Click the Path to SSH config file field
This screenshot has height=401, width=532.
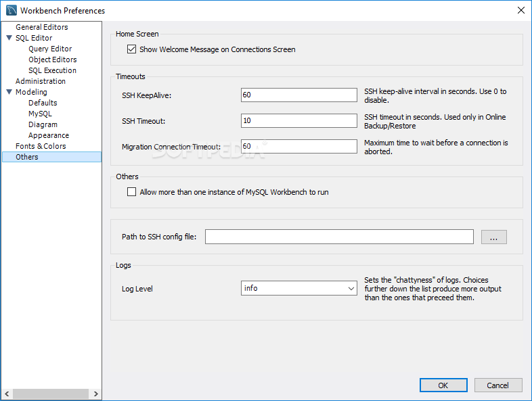pos(339,237)
